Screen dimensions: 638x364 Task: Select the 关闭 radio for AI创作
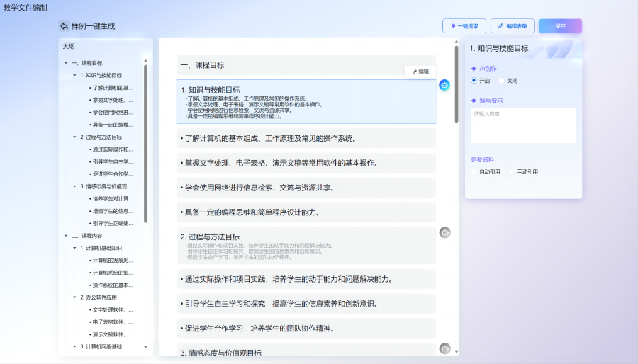[x=502, y=81]
